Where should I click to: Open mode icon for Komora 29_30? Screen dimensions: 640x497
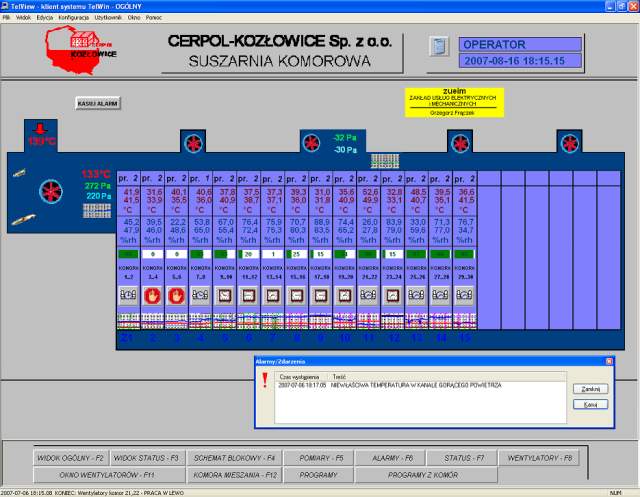(x=464, y=295)
